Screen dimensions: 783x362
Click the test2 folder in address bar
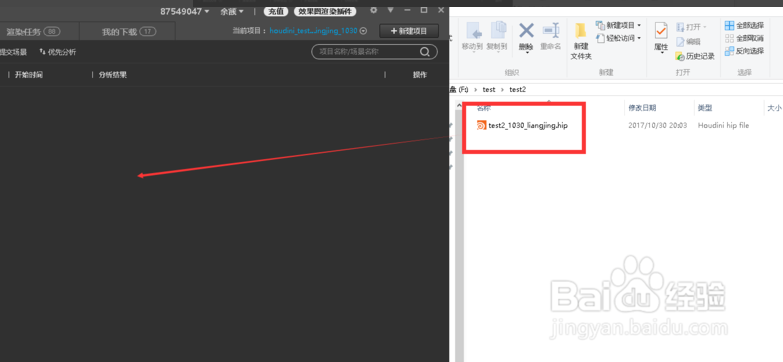click(x=517, y=90)
